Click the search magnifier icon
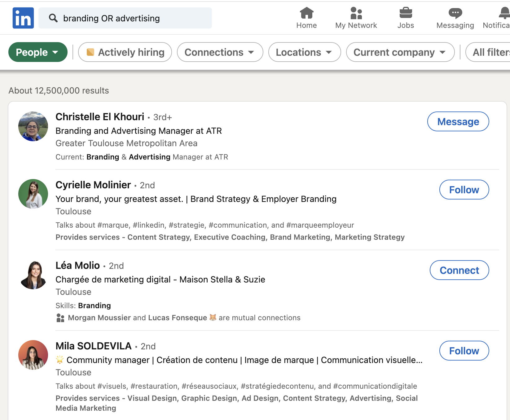Screen dimensions: 510x420 tap(53, 18)
